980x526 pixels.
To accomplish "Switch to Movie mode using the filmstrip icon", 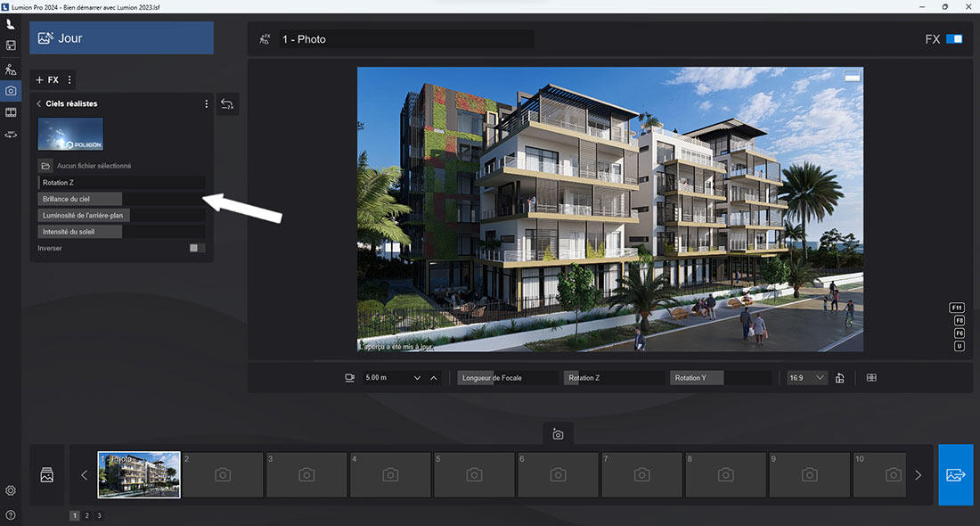I will [11, 112].
